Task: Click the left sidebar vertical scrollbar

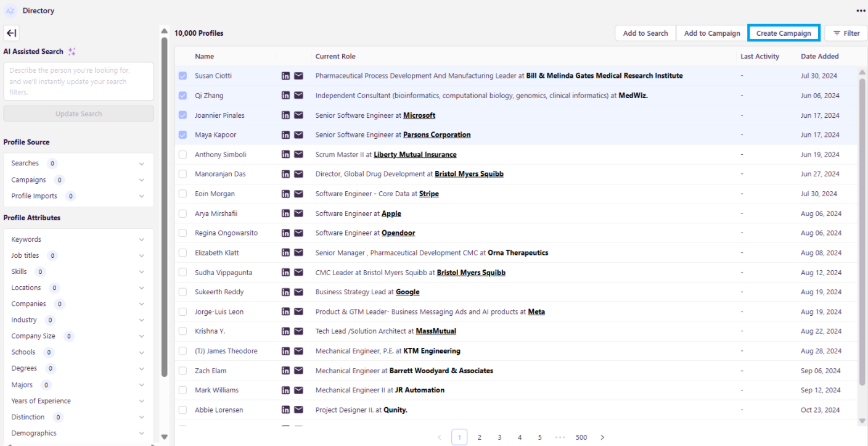Action: pyautogui.click(x=164, y=207)
